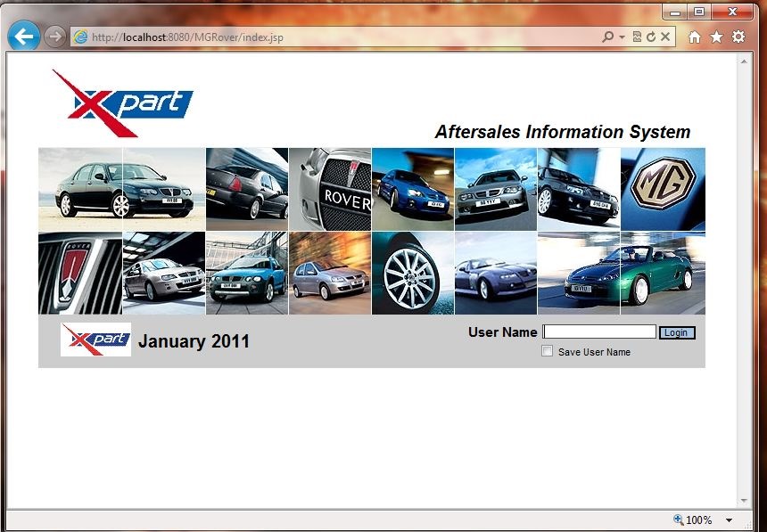
Task: Enable the Save User Name checkbox
Action: pyautogui.click(x=548, y=351)
